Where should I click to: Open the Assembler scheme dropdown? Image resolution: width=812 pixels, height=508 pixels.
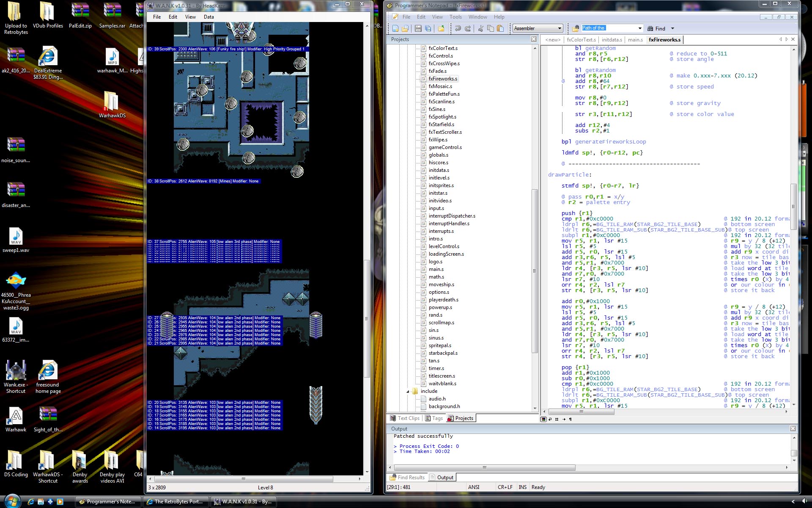point(559,28)
